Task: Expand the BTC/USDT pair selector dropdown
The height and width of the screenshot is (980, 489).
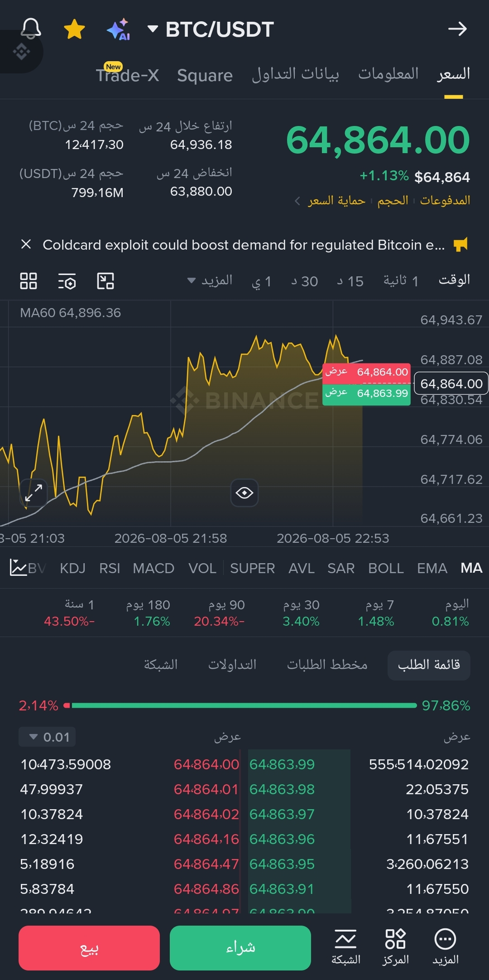Action: pos(211,29)
